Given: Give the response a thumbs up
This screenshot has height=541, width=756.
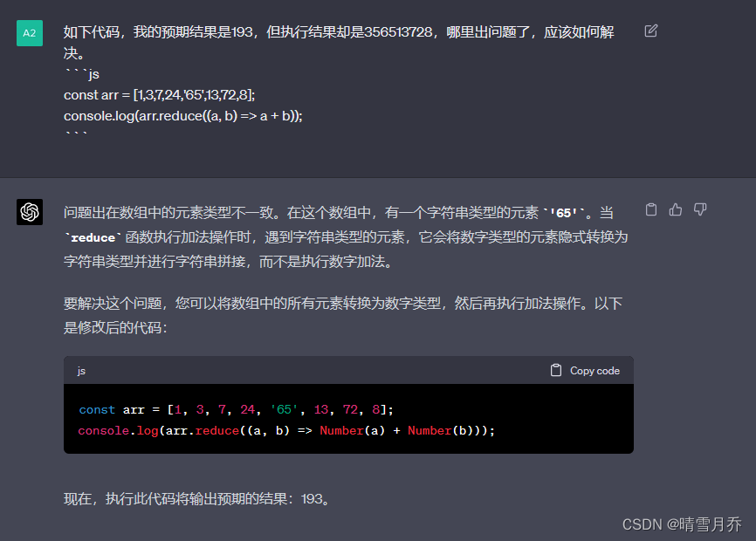Looking at the screenshot, I should coord(676,209).
